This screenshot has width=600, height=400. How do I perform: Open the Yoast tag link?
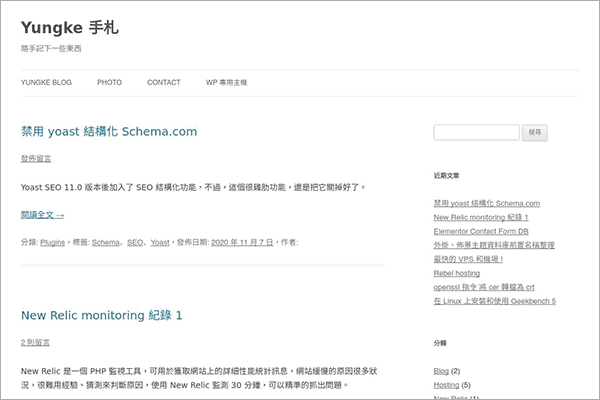click(160, 242)
